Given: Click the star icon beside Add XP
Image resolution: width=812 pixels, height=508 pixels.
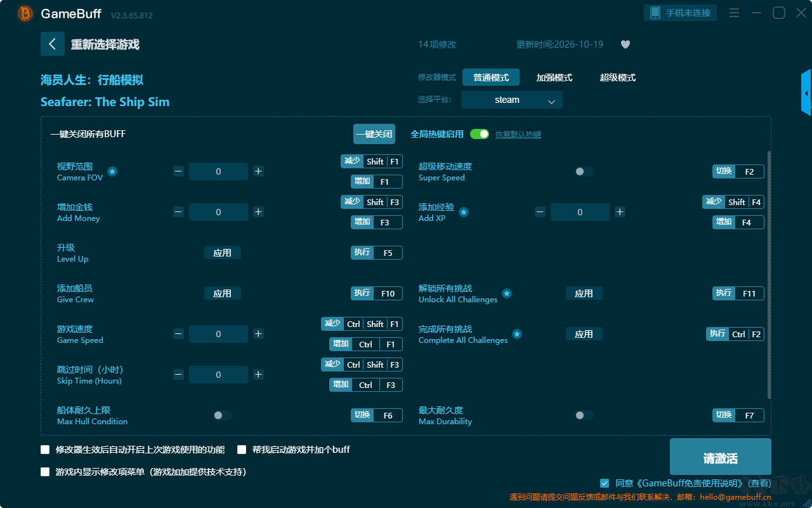Looking at the screenshot, I should pos(464,212).
